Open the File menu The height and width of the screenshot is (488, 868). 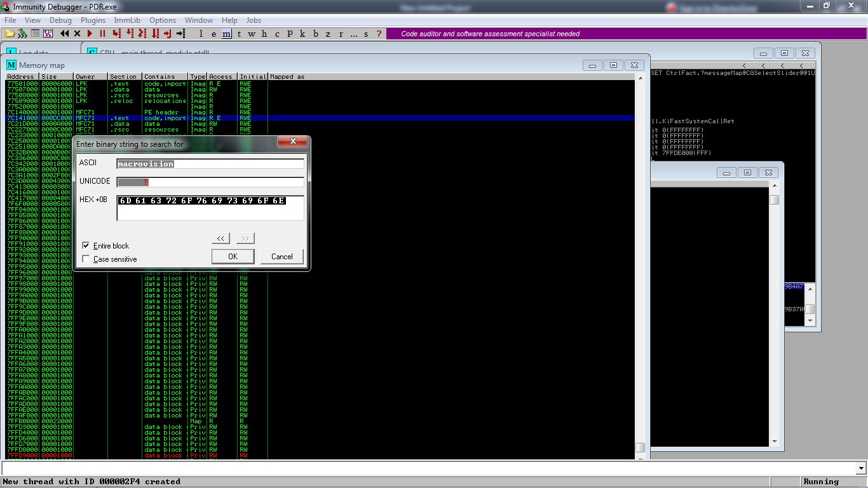pyautogui.click(x=10, y=20)
